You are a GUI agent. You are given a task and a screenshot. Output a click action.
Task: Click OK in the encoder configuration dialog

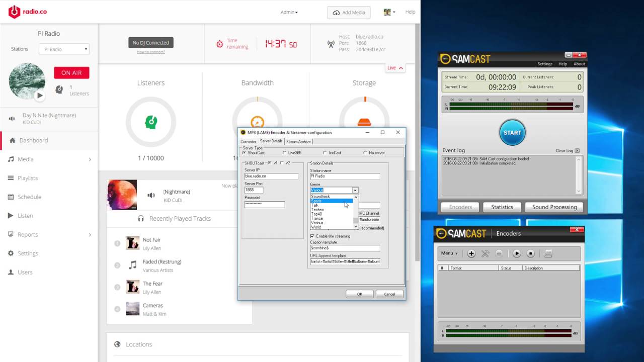(x=359, y=294)
